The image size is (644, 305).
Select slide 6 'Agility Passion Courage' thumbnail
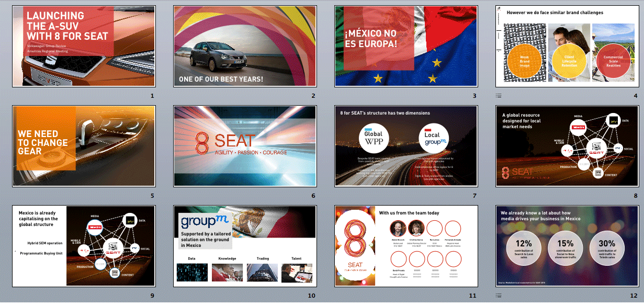pyautogui.click(x=245, y=146)
